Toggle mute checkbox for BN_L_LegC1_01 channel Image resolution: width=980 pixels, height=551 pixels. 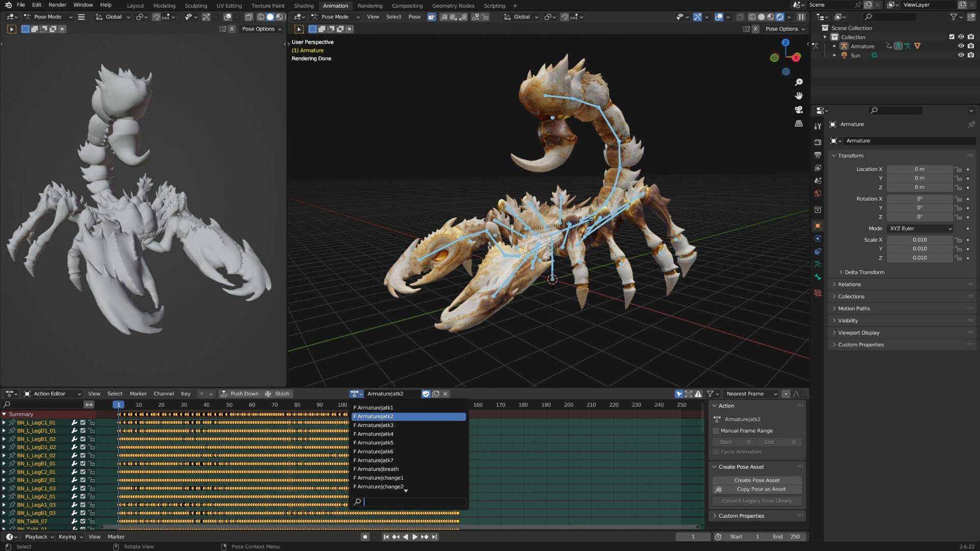coord(83,423)
